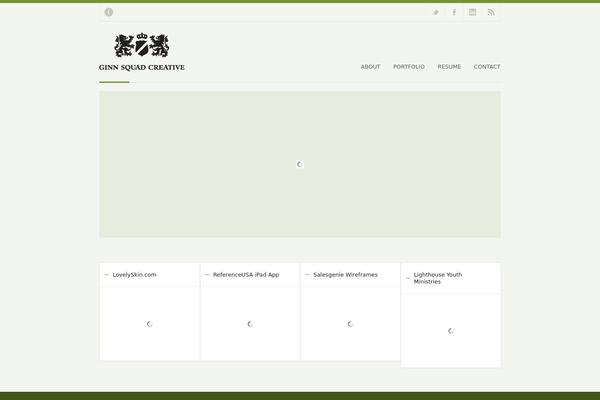Open the Facebook social icon
600x400 pixels.
(x=454, y=12)
